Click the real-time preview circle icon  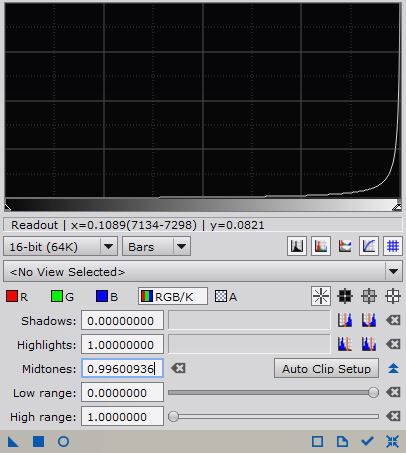63,442
